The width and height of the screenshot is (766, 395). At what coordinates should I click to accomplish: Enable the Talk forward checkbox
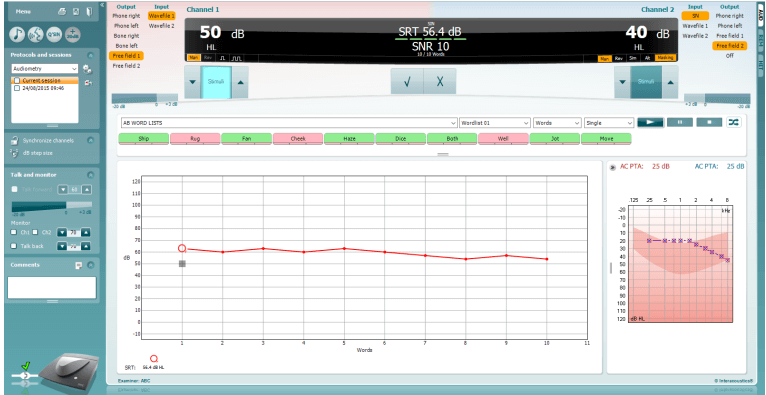click(x=15, y=189)
